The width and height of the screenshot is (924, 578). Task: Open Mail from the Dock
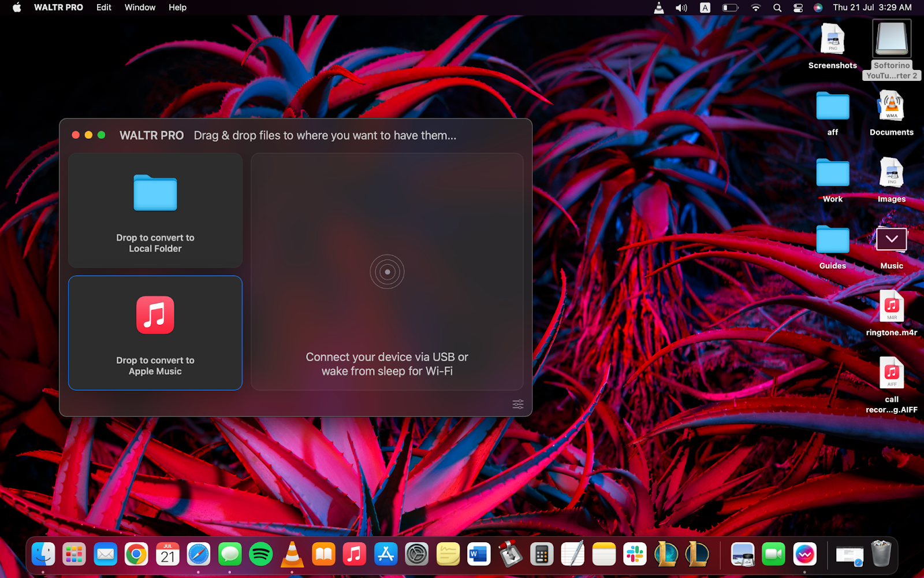pos(105,555)
